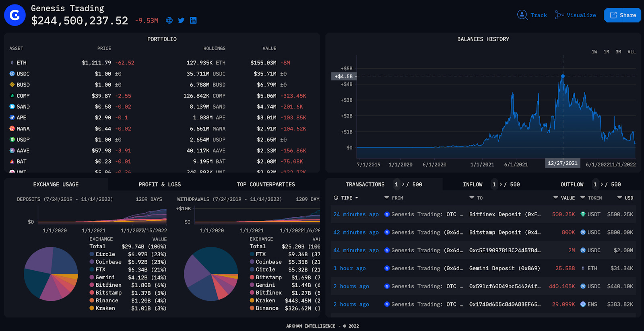Viewport: 644px width, 331px height.
Task: Set balances history range to ALL
Action: (x=632, y=52)
